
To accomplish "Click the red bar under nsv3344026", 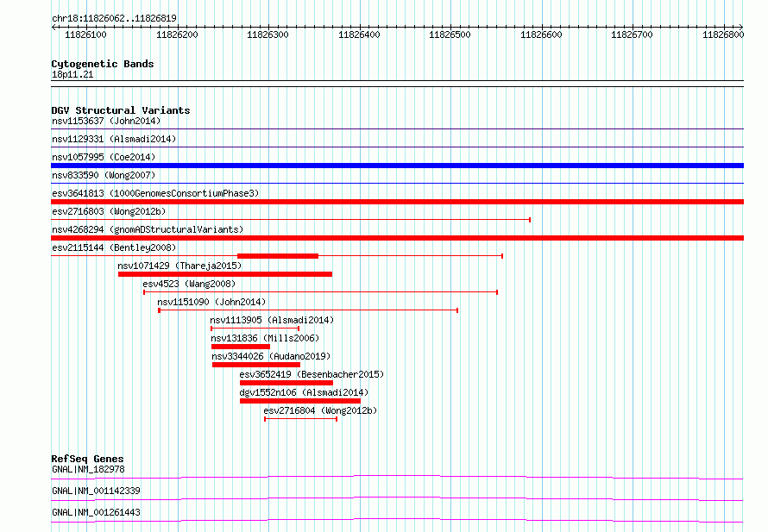I will (256, 365).
